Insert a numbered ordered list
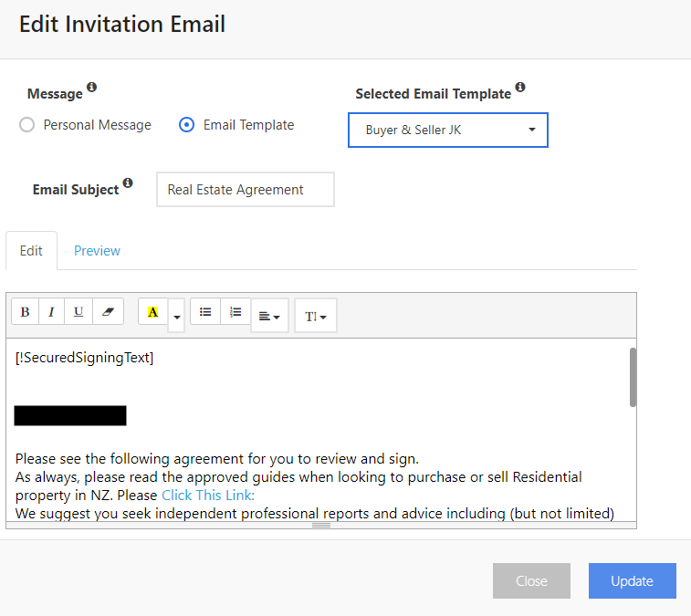691x616 pixels. [x=236, y=312]
